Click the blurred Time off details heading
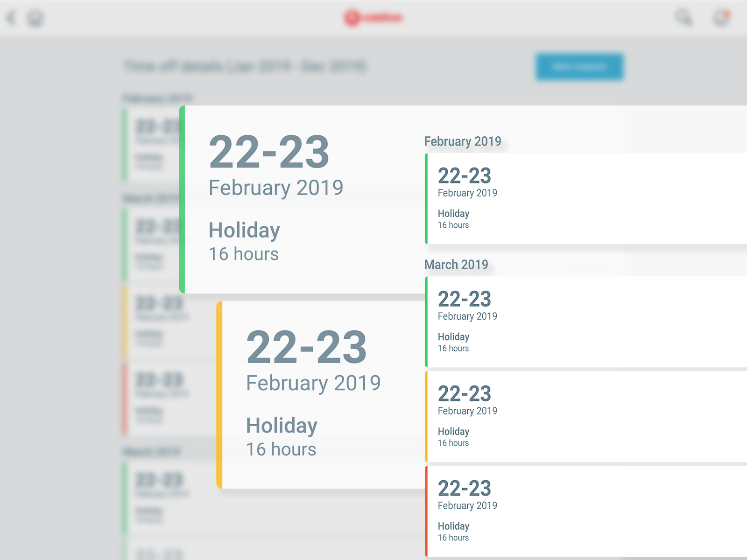This screenshot has width=747, height=560. [245, 66]
